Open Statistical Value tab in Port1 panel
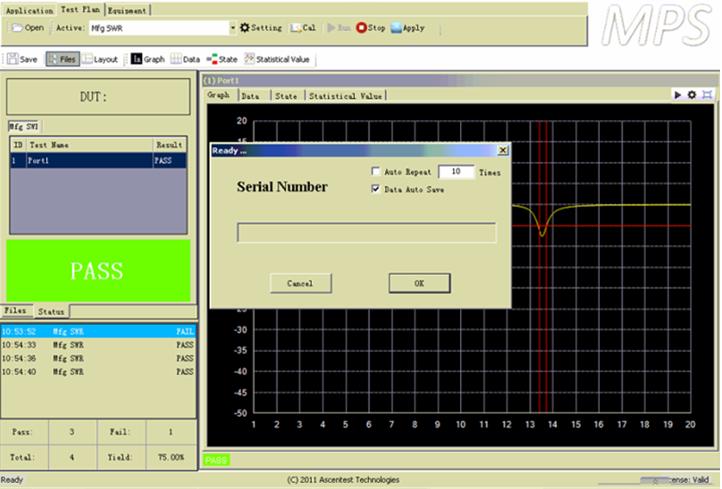Image resolution: width=722 pixels, height=489 pixels. tap(345, 96)
